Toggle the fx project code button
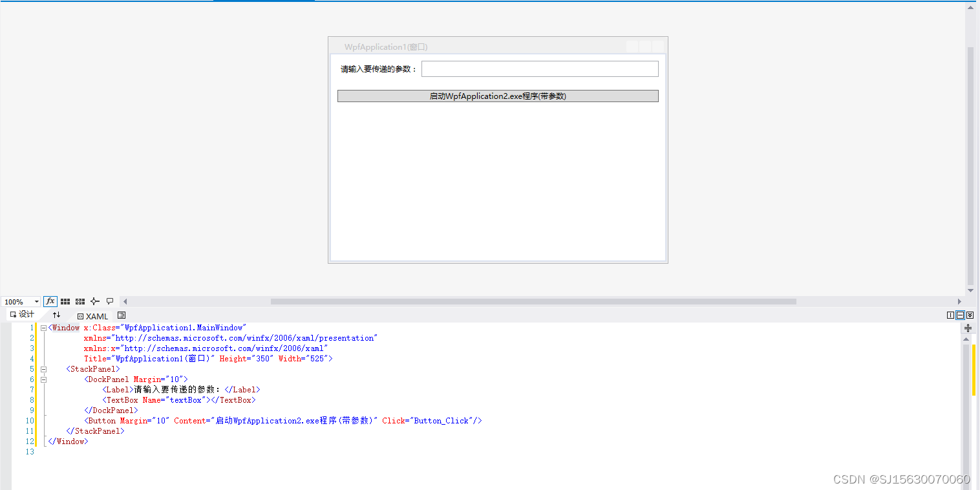This screenshot has width=980, height=490. click(x=50, y=301)
